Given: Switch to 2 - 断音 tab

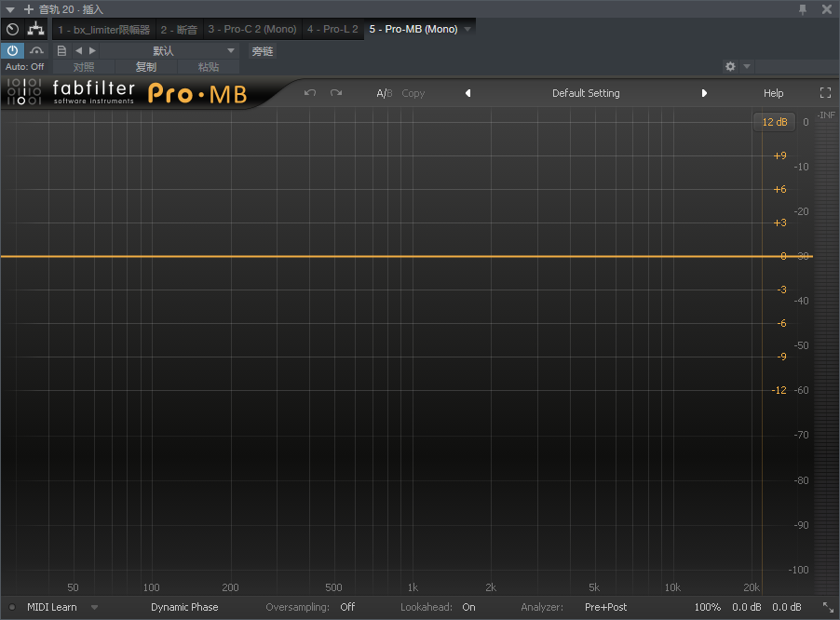Looking at the screenshot, I should pos(179,30).
